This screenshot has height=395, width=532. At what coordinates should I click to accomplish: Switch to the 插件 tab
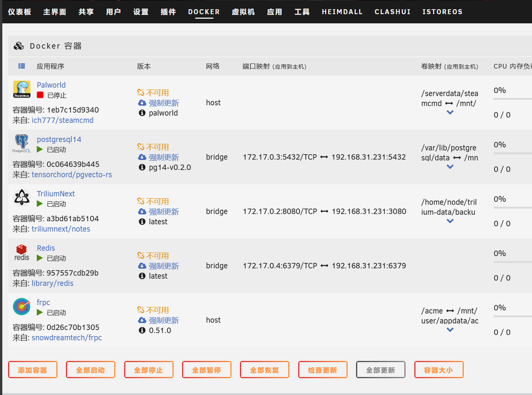pos(168,12)
